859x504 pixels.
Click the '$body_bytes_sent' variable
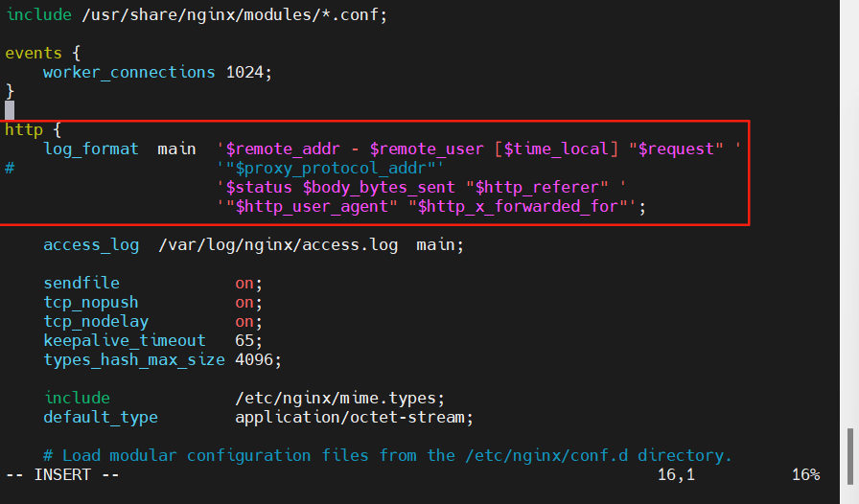coord(379,188)
